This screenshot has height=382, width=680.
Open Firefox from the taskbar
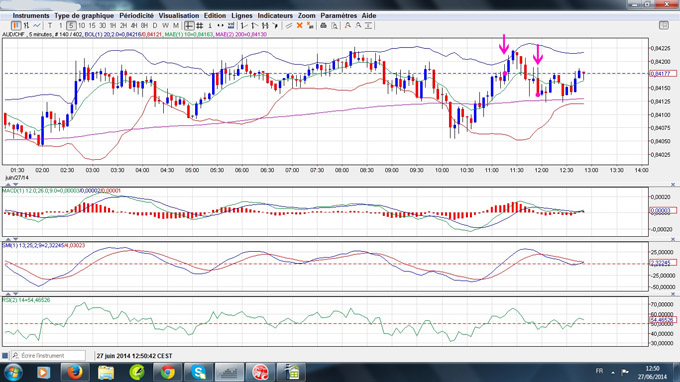[x=75, y=372]
